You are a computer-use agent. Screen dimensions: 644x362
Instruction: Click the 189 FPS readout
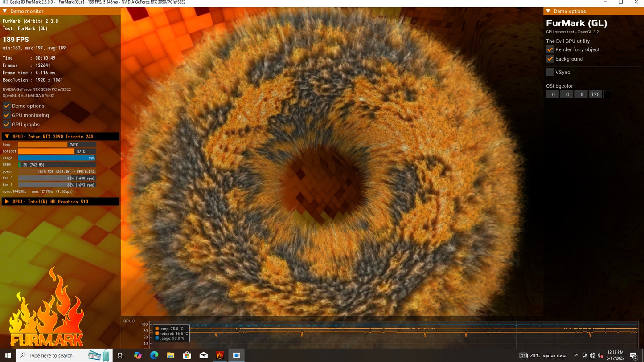point(16,40)
